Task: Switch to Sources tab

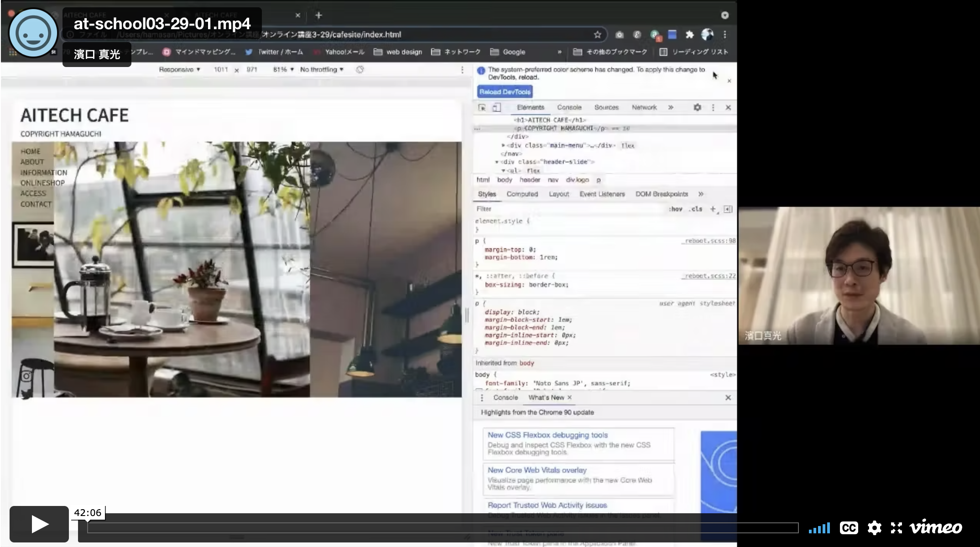Action: (x=606, y=108)
